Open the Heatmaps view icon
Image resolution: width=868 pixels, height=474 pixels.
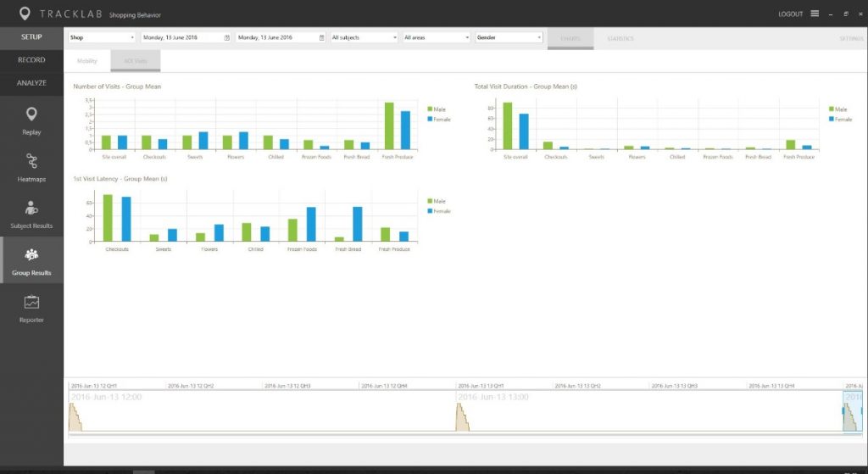[x=31, y=161]
